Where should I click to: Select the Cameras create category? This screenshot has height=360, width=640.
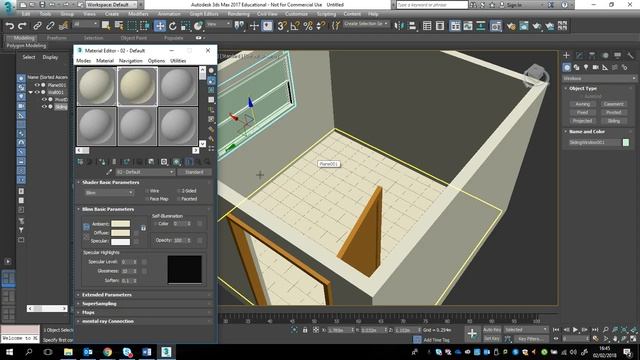click(596, 67)
